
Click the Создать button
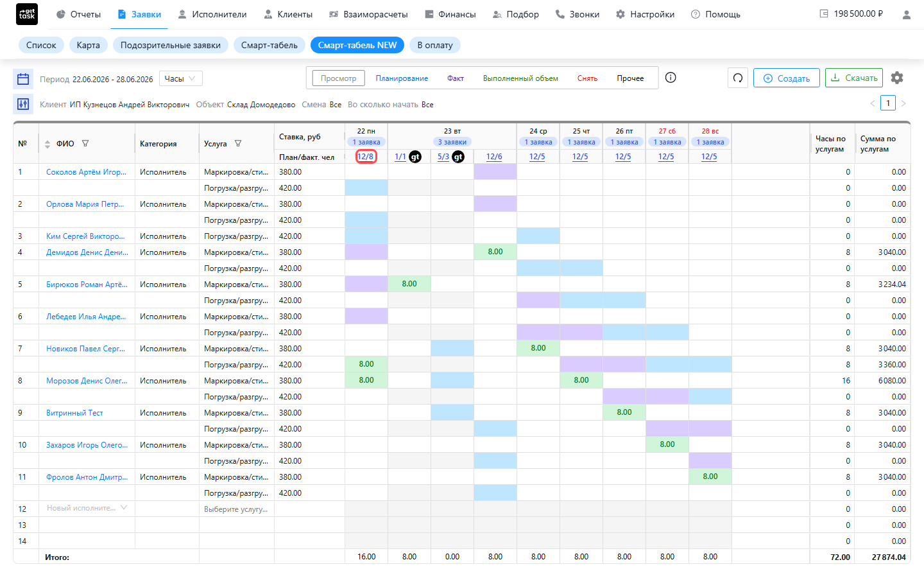point(787,78)
